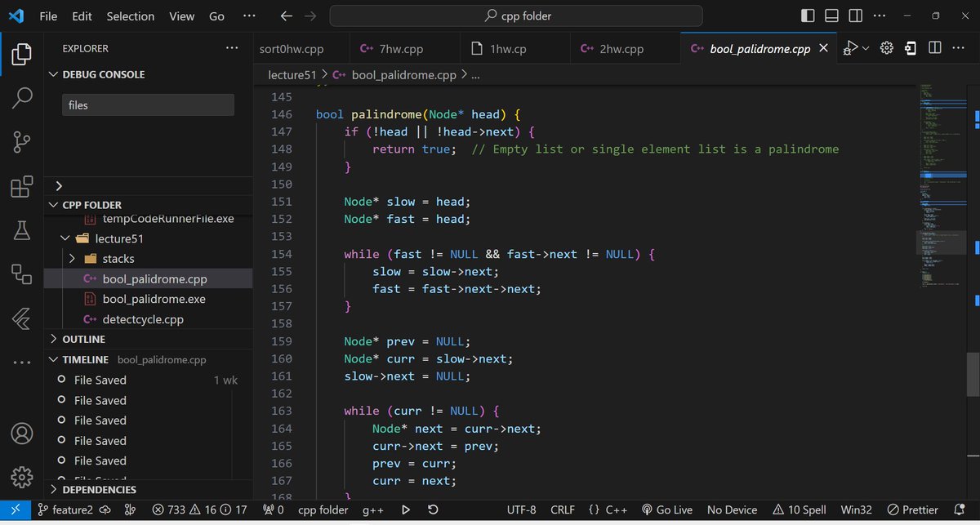
Task: Open the Search view in activity bar
Action: [x=22, y=98]
